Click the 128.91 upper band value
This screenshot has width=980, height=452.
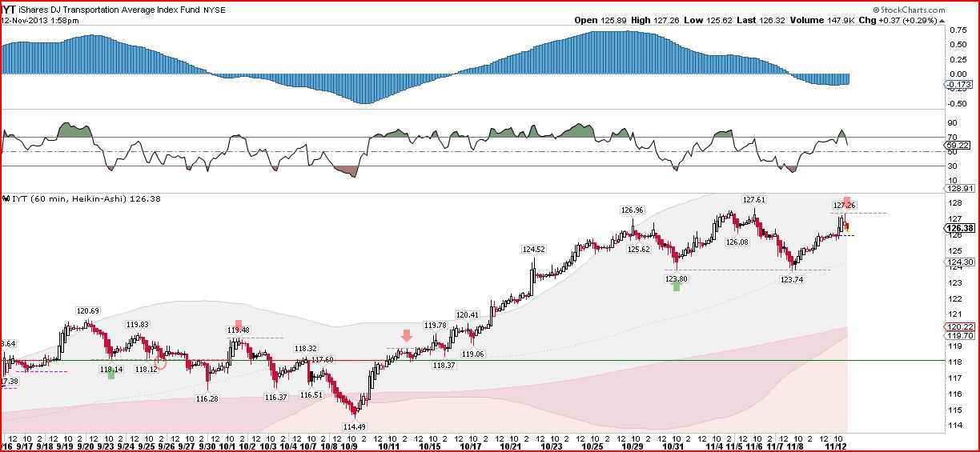pos(960,188)
